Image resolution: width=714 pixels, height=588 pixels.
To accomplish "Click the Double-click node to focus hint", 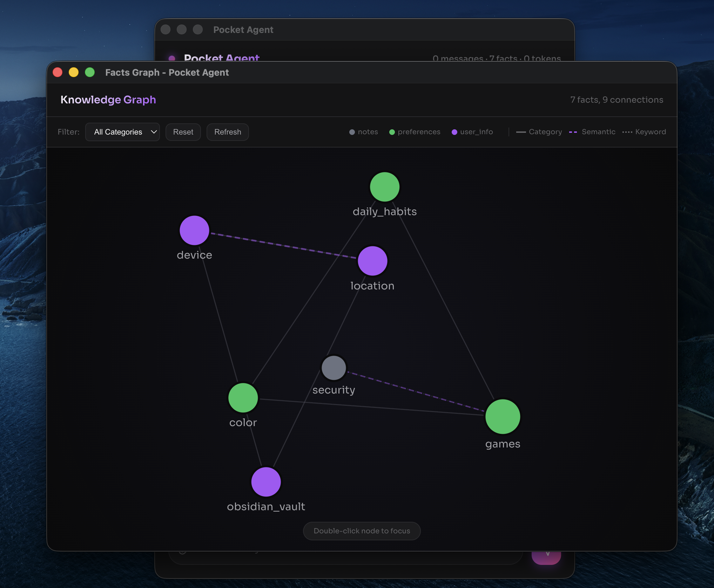I will [362, 531].
